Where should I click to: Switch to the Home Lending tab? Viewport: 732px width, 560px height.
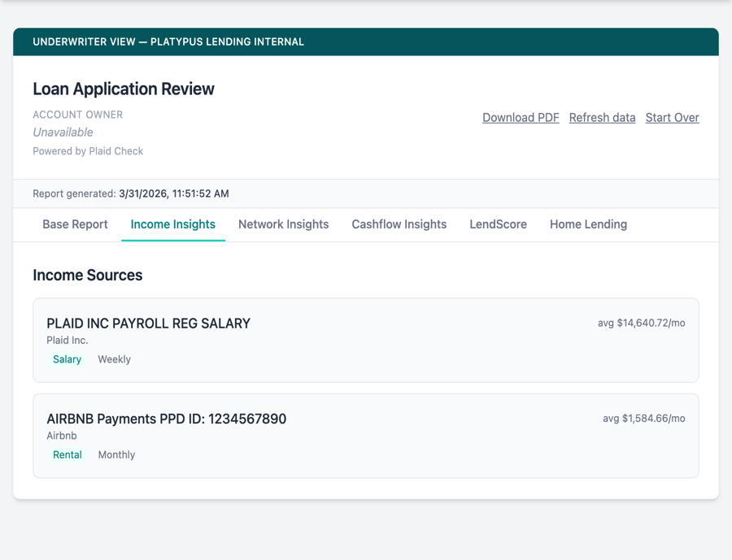point(588,224)
